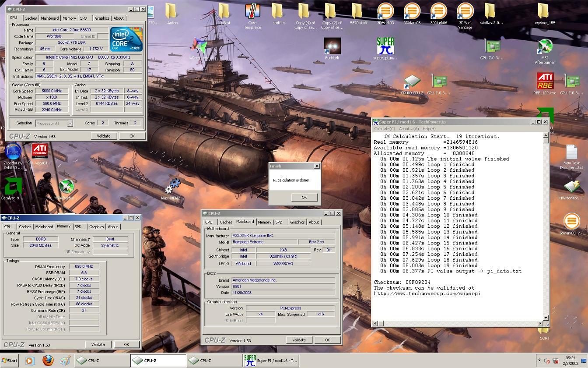Open the 9.3_vista64 ATI Radeon icon
The image size is (588, 368).
[39, 152]
